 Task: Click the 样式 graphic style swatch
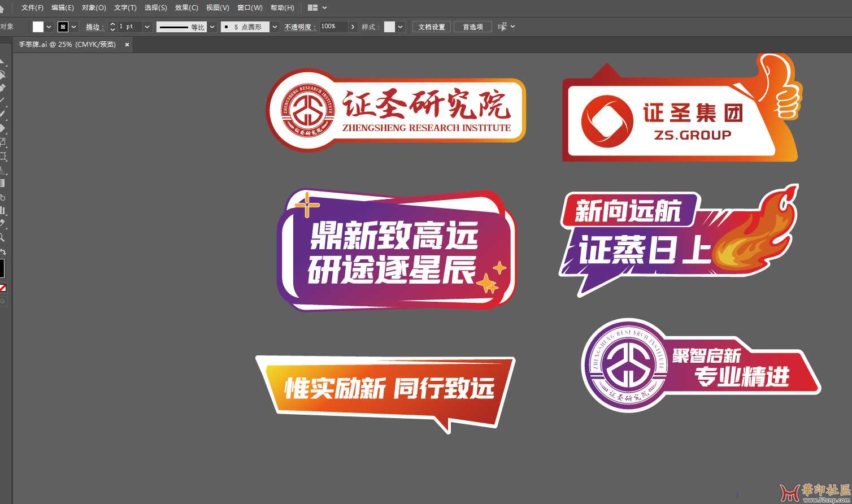pos(389,27)
